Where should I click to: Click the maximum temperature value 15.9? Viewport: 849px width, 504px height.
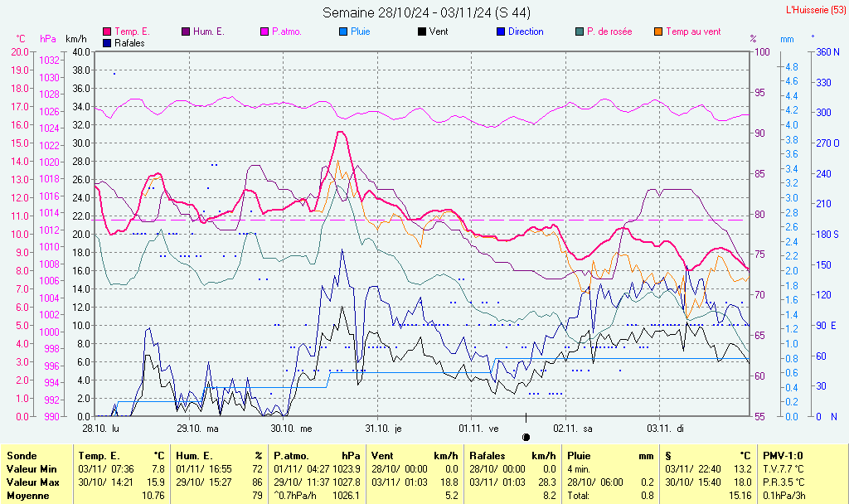pos(155,482)
